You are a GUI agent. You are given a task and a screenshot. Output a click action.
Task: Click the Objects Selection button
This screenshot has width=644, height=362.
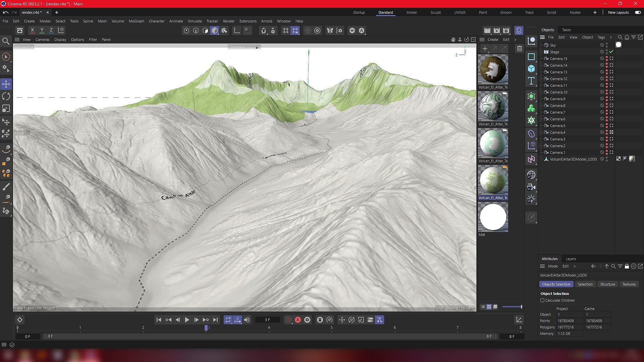[556, 284]
